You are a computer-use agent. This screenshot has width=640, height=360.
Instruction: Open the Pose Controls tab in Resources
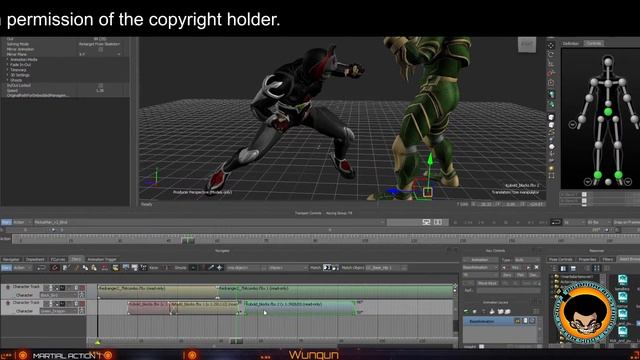click(x=560, y=259)
